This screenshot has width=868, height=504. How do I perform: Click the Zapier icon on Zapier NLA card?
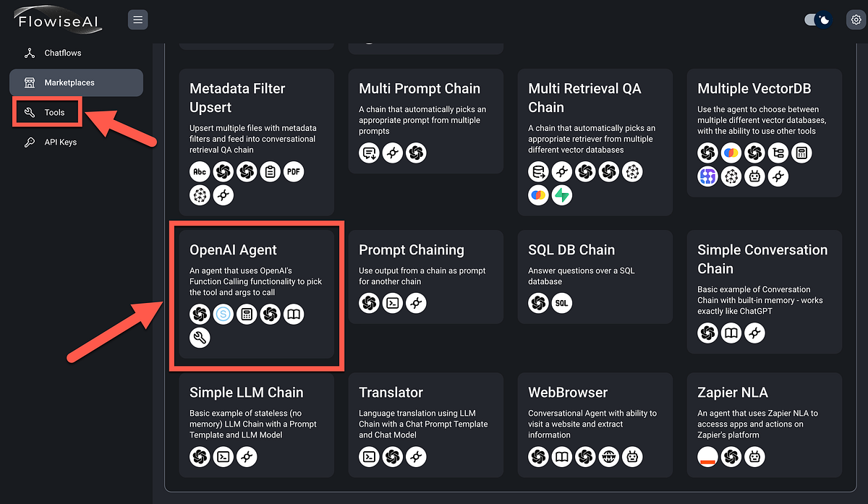point(707,456)
